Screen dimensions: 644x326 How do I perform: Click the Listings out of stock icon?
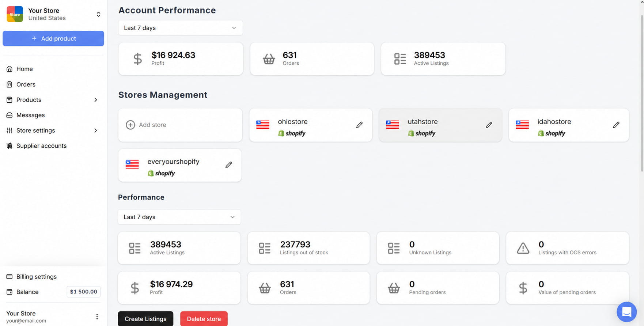tap(265, 248)
